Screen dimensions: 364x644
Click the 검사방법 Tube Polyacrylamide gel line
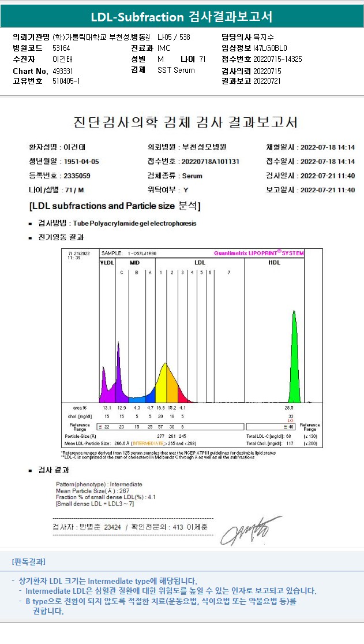pyautogui.click(x=112, y=224)
